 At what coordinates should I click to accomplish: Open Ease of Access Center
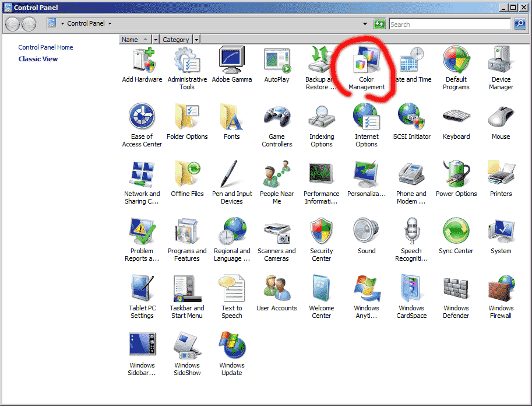pos(142,125)
